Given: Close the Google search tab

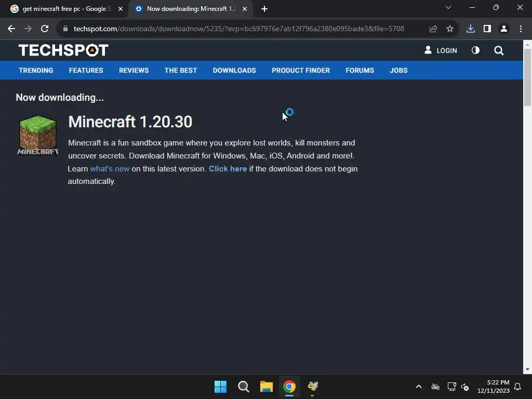Looking at the screenshot, I should (121, 9).
